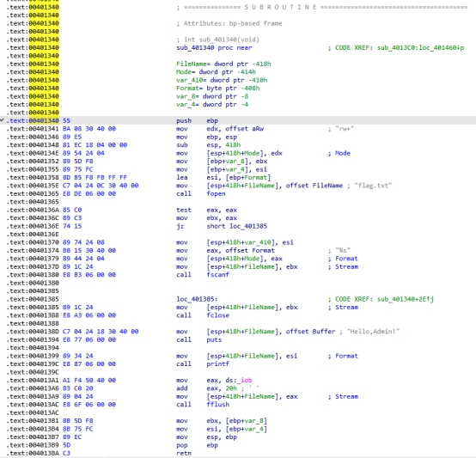Viewport: 476px width, 458px height.
Task: Click the 'FileName= dword ptr -418h' variable definition
Action: (x=223, y=64)
